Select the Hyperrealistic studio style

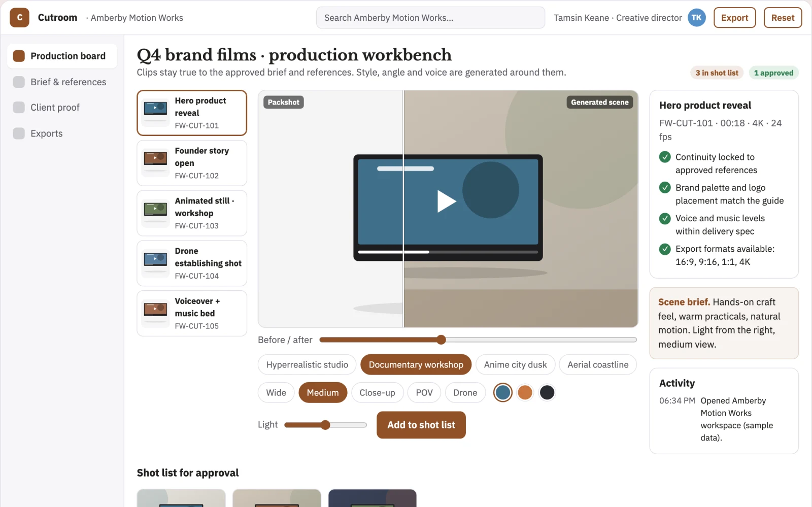307,364
